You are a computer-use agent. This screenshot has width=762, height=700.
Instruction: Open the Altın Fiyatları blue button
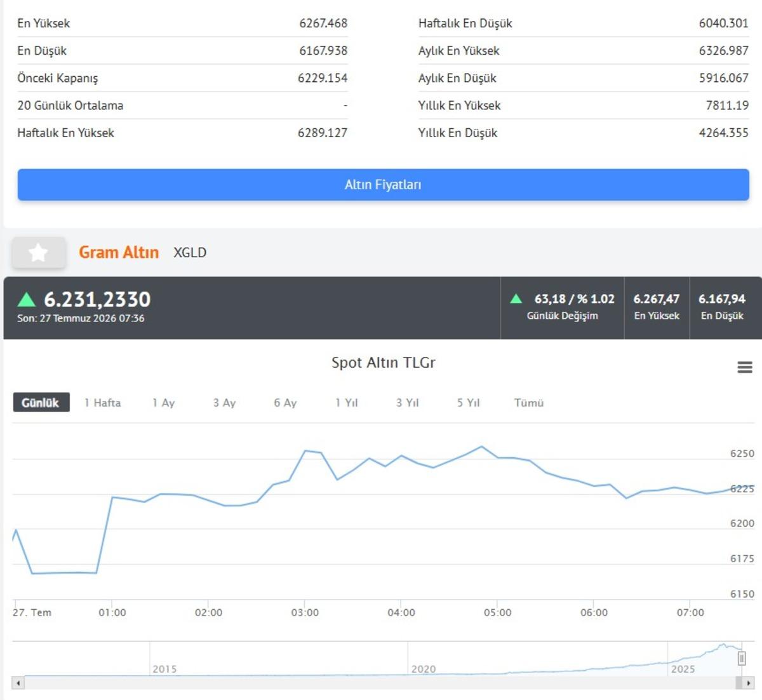click(383, 185)
